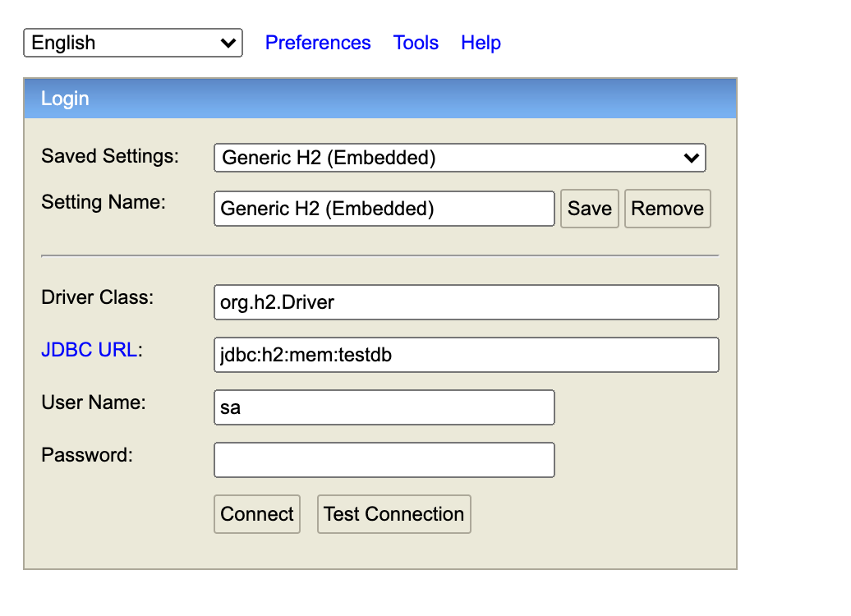Click the Setting Name label
The image size is (851, 616).
[103, 202]
